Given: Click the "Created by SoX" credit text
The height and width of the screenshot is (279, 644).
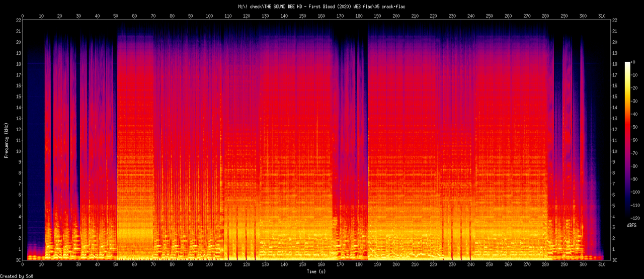Looking at the screenshot, I should tap(17, 276).
